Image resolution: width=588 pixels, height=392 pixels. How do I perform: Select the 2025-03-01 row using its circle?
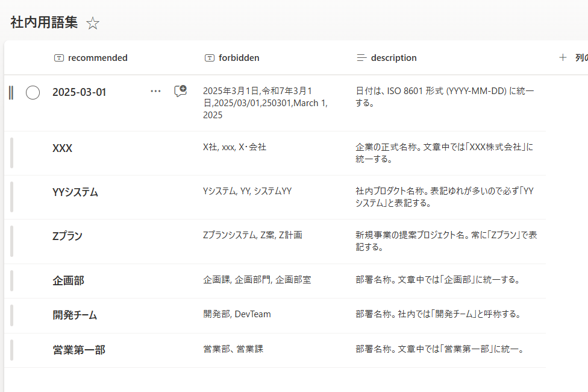tap(33, 92)
